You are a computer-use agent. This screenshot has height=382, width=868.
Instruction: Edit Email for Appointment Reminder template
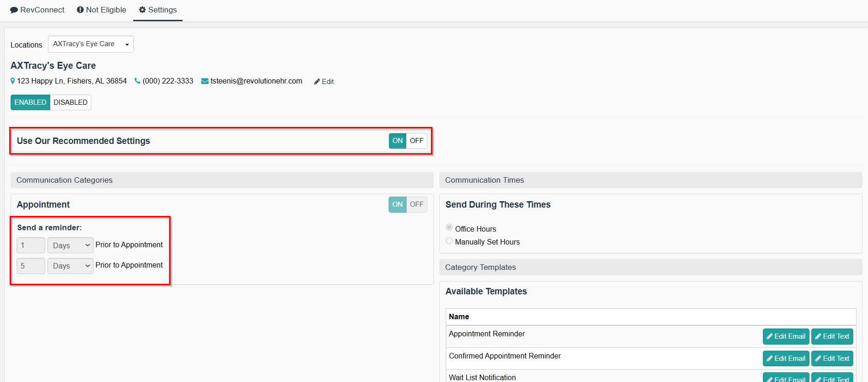click(785, 336)
